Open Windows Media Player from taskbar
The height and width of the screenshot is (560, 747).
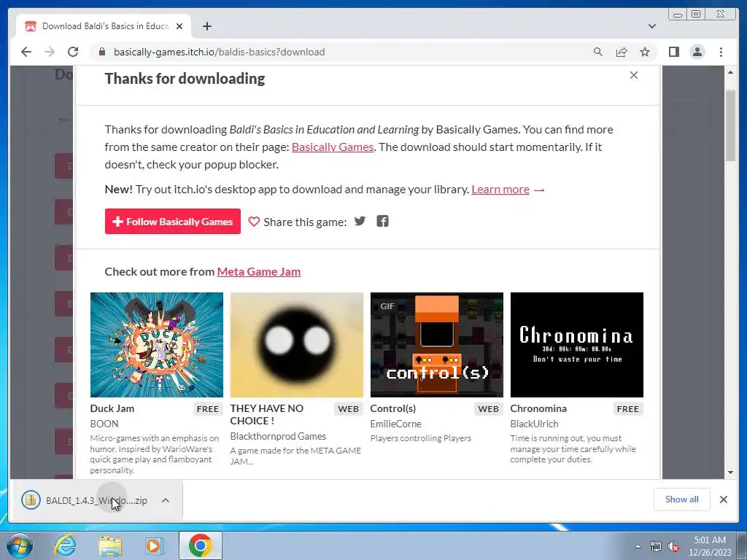pyautogui.click(x=154, y=545)
